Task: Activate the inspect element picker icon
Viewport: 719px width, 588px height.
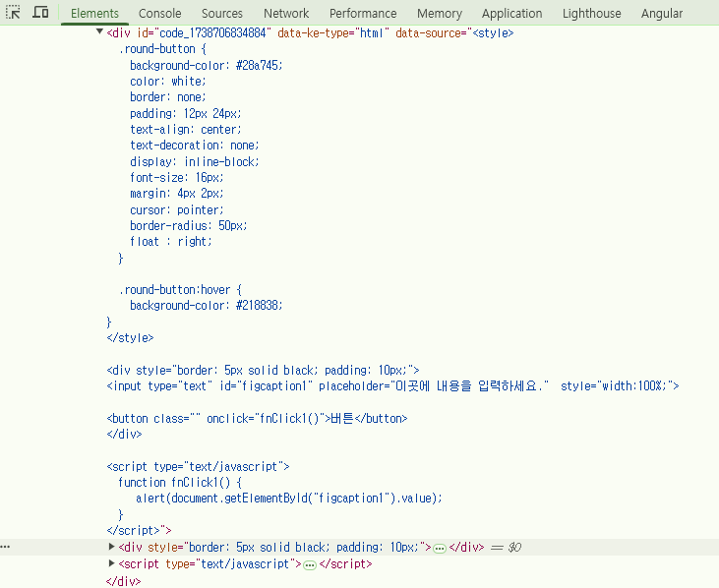Action: 14,13
